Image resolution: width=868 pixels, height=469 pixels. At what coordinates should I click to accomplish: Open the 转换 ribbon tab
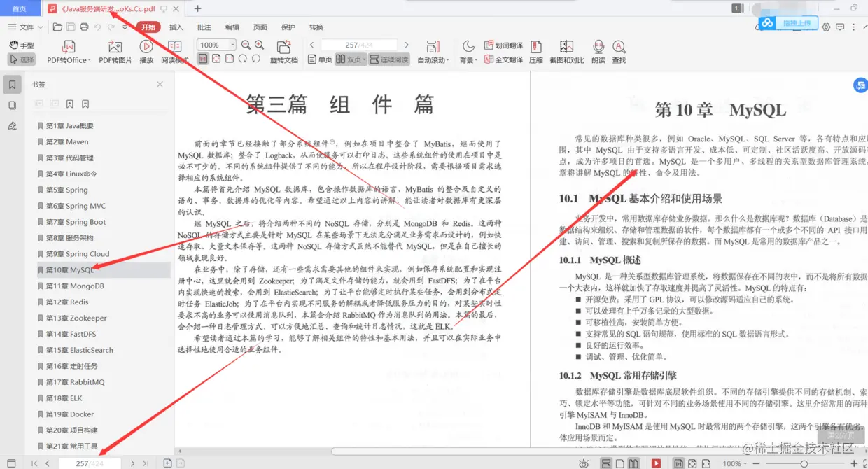316,27
